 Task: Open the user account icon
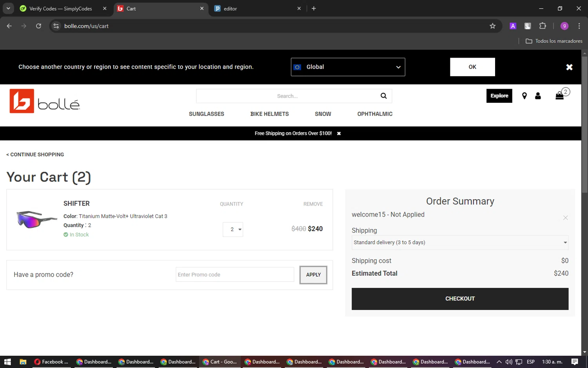pyautogui.click(x=538, y=96)
